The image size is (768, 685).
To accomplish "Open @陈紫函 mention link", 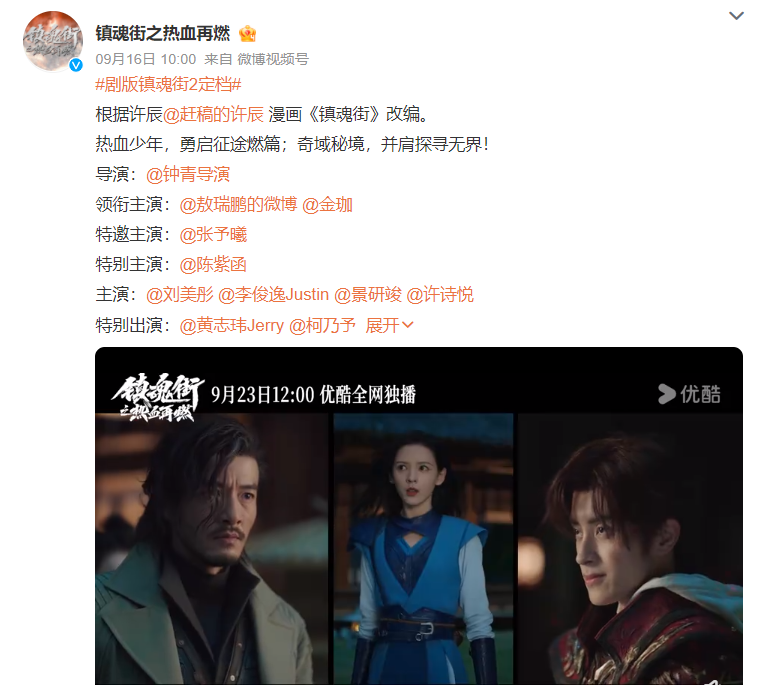I will click(213, 264).
